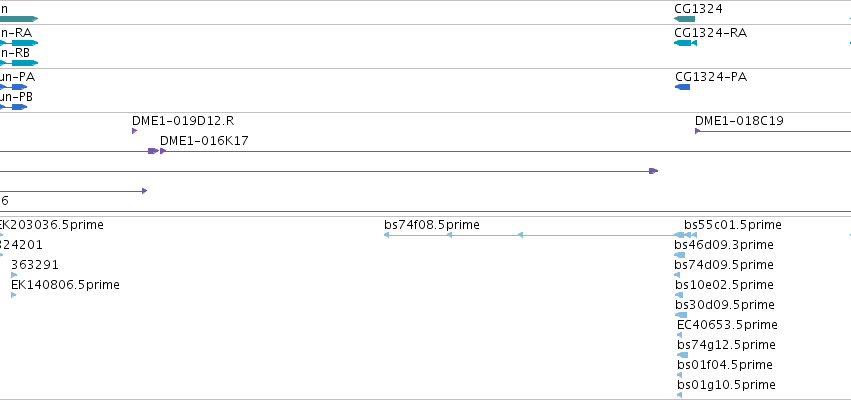Click the bs10e02.5prime EST glyph
Viewport: 851px width, 400px height.
[x=679, y=295]
